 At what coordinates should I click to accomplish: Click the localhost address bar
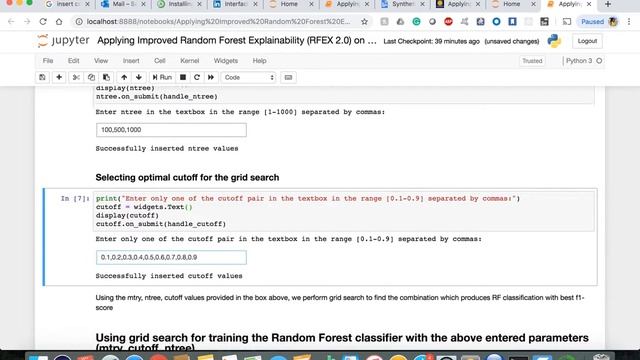tap(218, 22)
